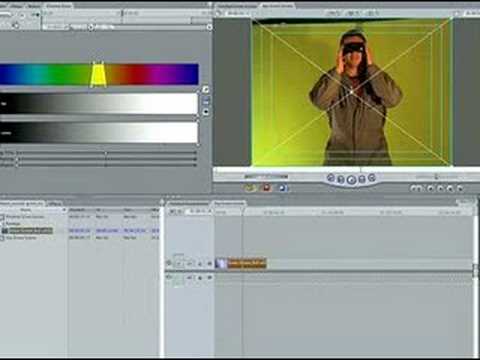Image resolution: width=480 pixels, height=360 pixels.
Task: Toggle auto select on the A1 track
Action: (x=209, y=277)
